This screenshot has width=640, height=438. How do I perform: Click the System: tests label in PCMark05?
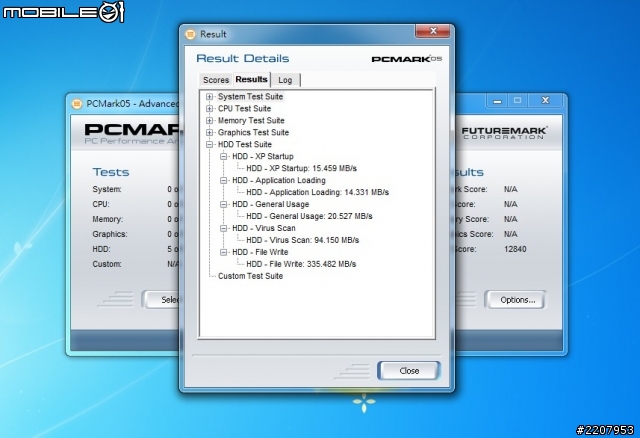point(107,189)
